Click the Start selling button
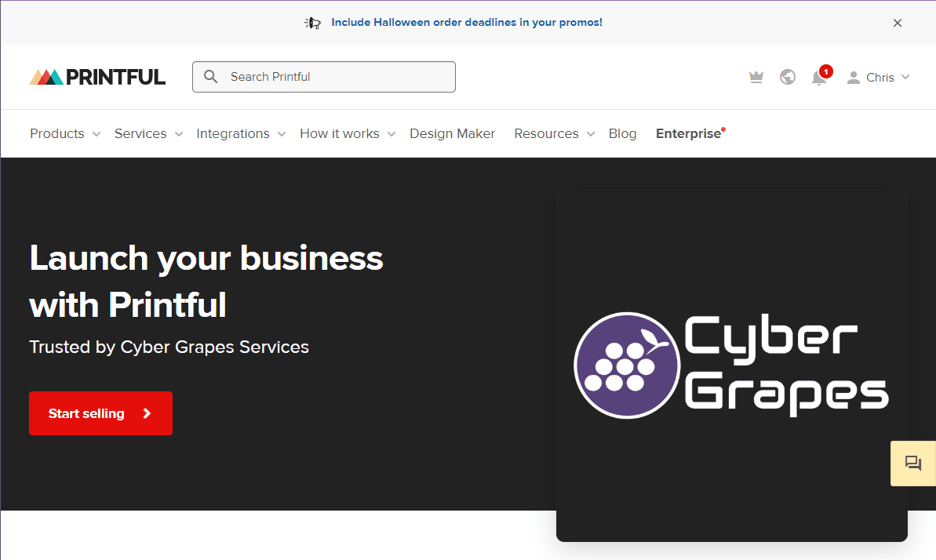Viewport: 936px width, 560px height. [101, 413]
